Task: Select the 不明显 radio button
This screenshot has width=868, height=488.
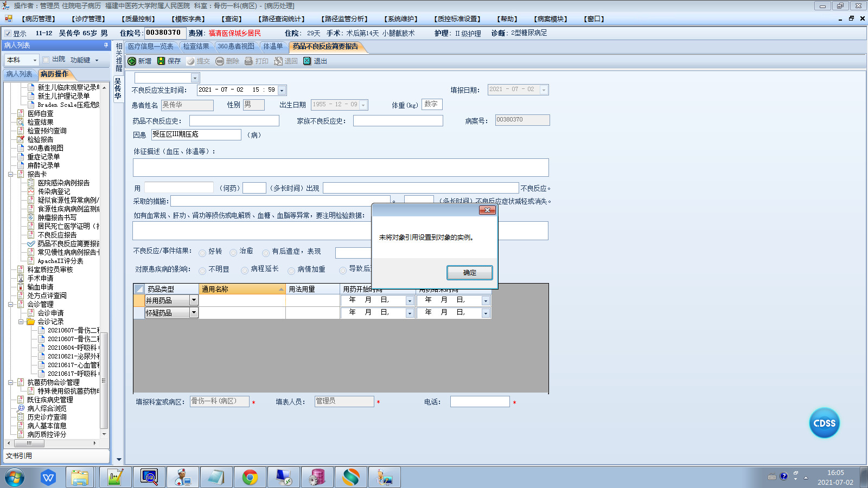Action: (202, 271)
